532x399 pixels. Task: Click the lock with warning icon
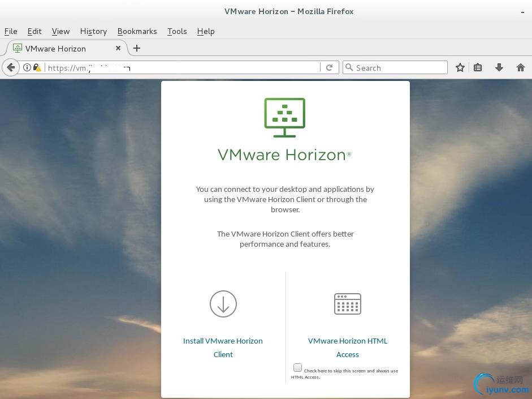point(37,67)
